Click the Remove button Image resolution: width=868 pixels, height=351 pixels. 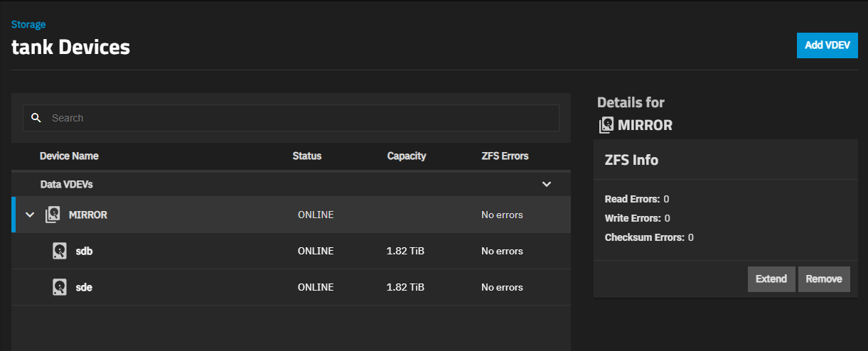(x=824, y=279)
